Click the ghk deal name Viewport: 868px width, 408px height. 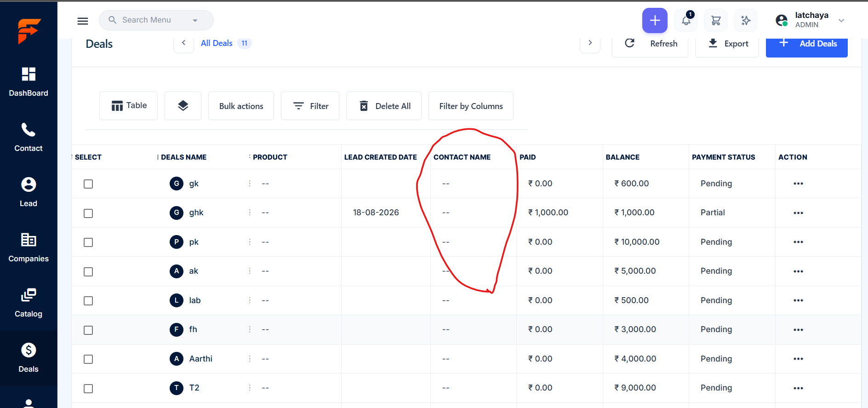[x=196, y=213]
